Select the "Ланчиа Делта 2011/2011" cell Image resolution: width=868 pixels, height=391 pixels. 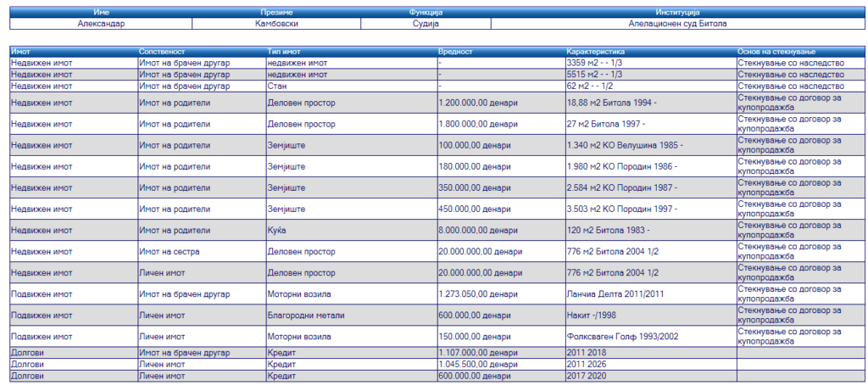pyautogui.click(x=613, y=294)
